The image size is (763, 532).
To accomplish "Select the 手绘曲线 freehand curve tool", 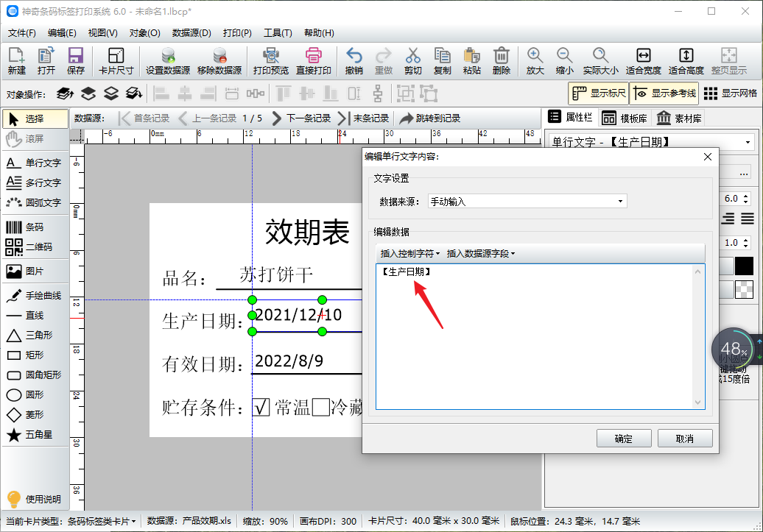I will tap(35, 296).
